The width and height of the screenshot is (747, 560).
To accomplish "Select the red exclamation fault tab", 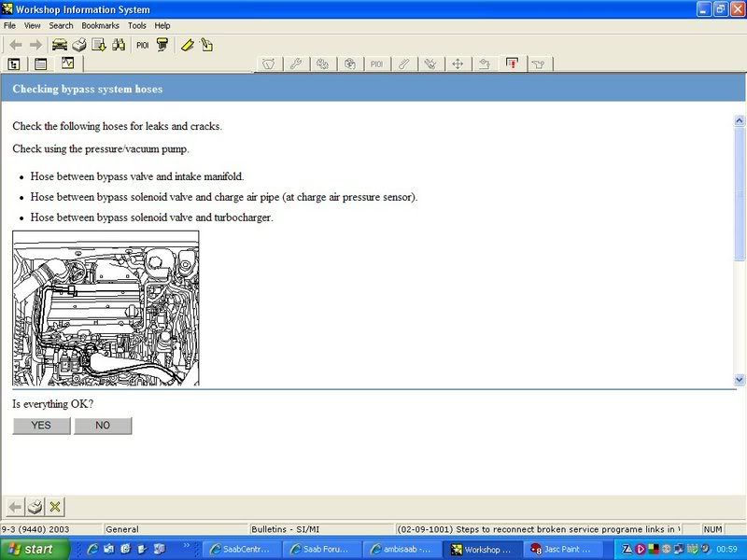I will coord(512,64).
